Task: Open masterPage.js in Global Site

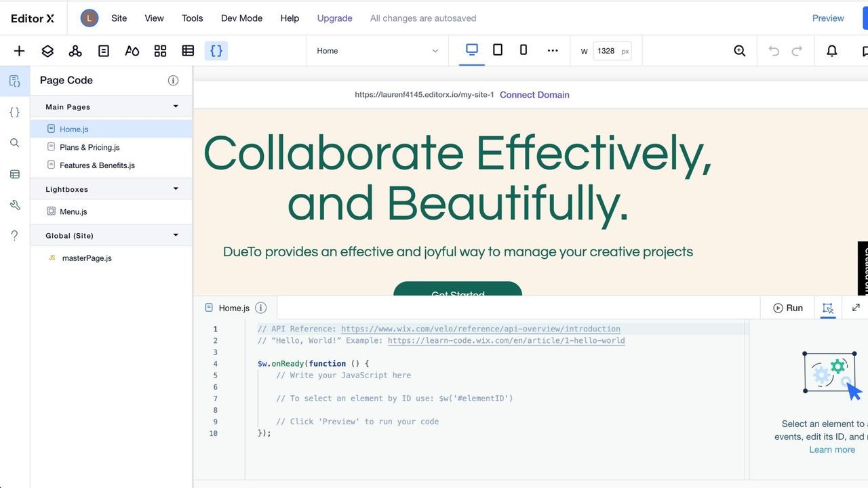Action: pyautogui.click(x=87, y=258)
